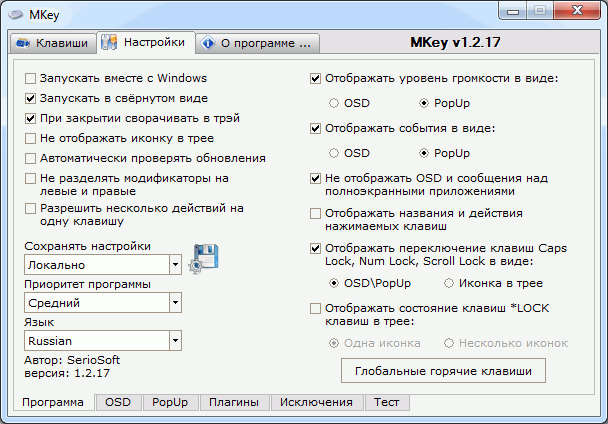Select the bottom Программа tab
This screenshot has height=424, width=608.
pyautogui.click(x=53, y=402)
